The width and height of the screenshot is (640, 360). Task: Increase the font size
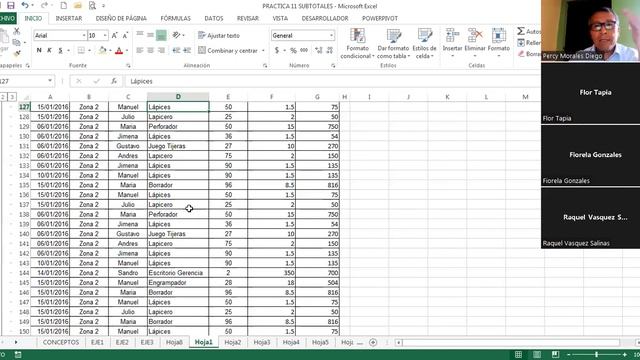(115, 36)
